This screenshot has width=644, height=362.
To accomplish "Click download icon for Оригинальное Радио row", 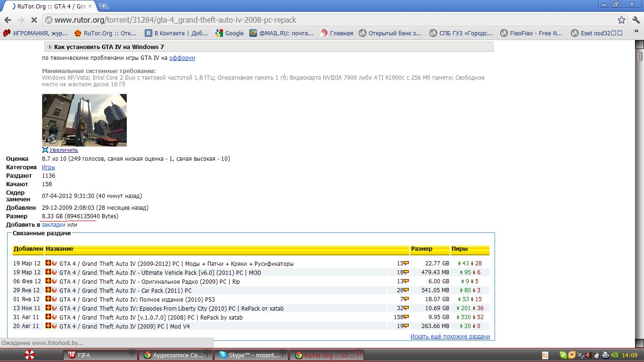I will (x=48, y=281).
